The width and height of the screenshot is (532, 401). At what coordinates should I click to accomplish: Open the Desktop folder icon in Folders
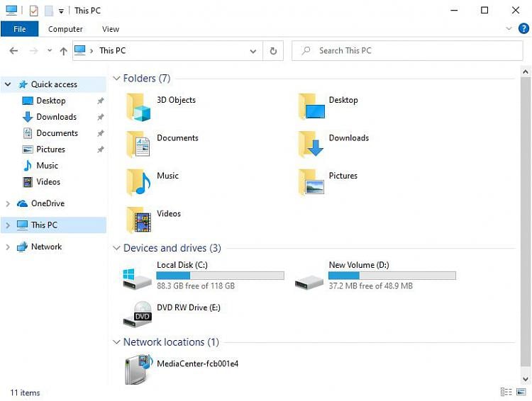tap(311, 106)
